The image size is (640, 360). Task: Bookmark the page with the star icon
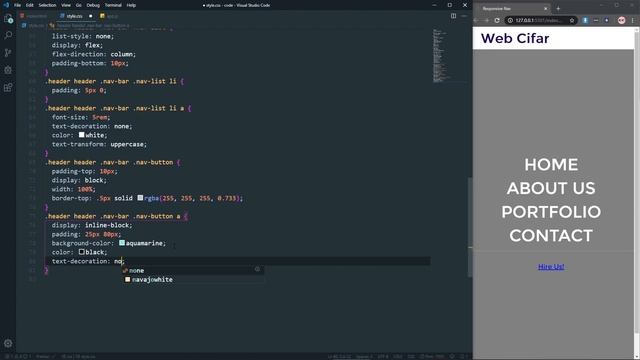coord(572,20)
